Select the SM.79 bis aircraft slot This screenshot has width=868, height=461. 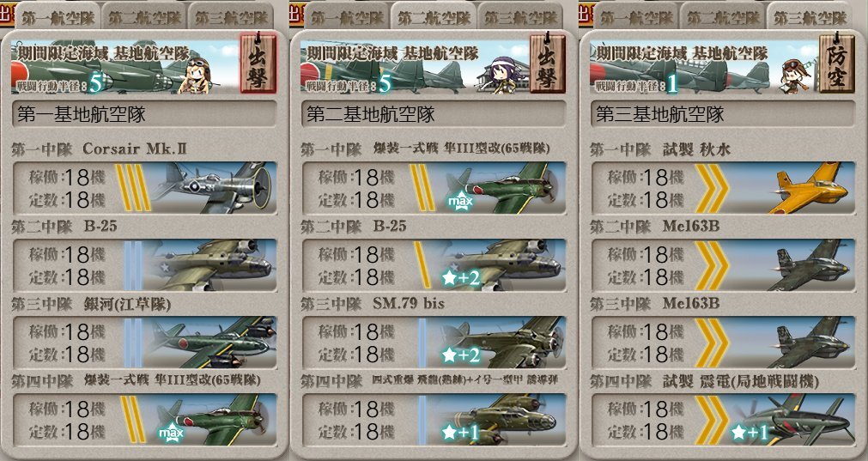[434, 342]
